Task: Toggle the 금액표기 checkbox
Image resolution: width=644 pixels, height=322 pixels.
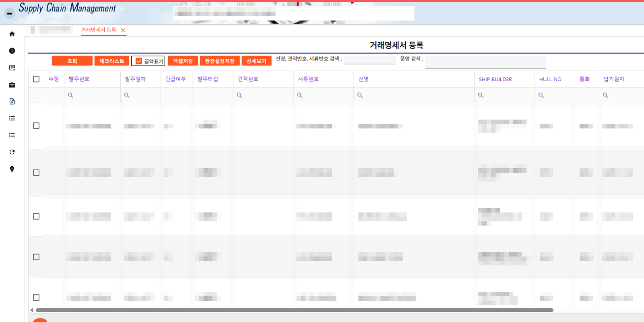Action: click(x=139, y=61)
